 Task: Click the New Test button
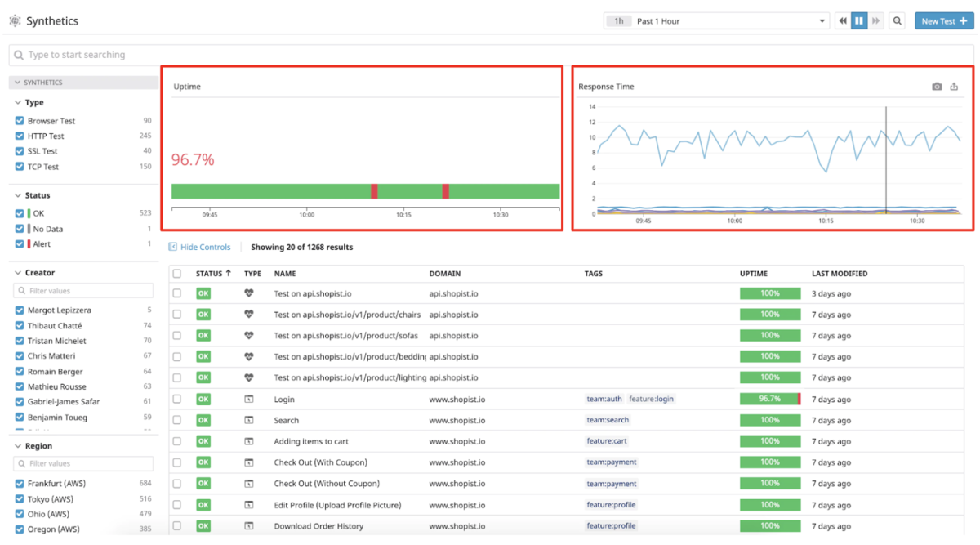pos(944,21)
